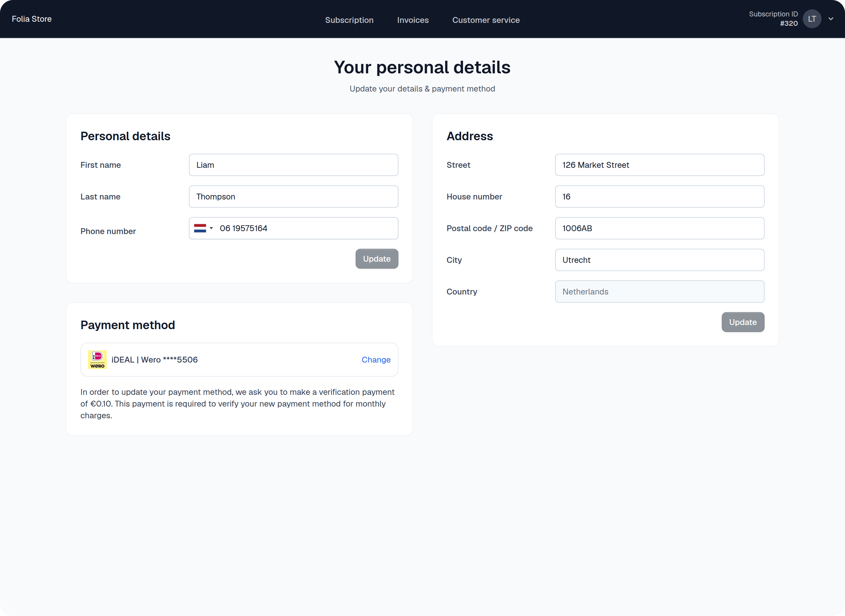
Task: Click Change next to iDEAL payment method
Action: coord(376,359)
